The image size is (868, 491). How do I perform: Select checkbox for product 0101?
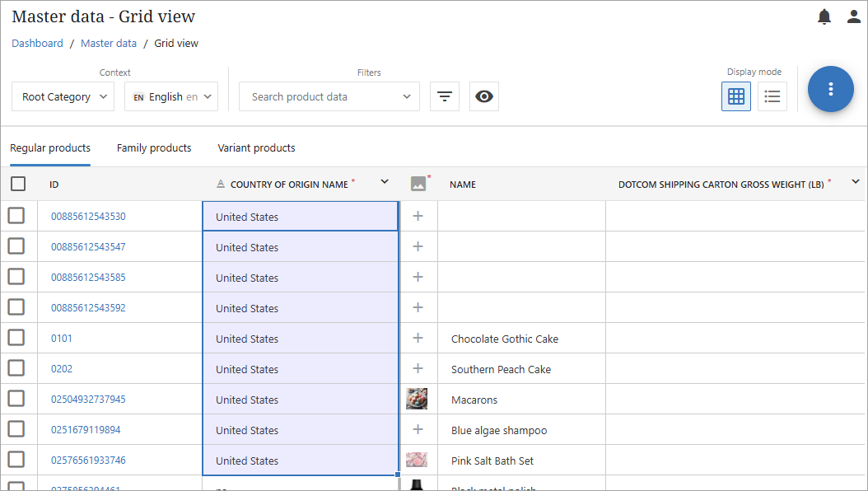pos(16,338)
